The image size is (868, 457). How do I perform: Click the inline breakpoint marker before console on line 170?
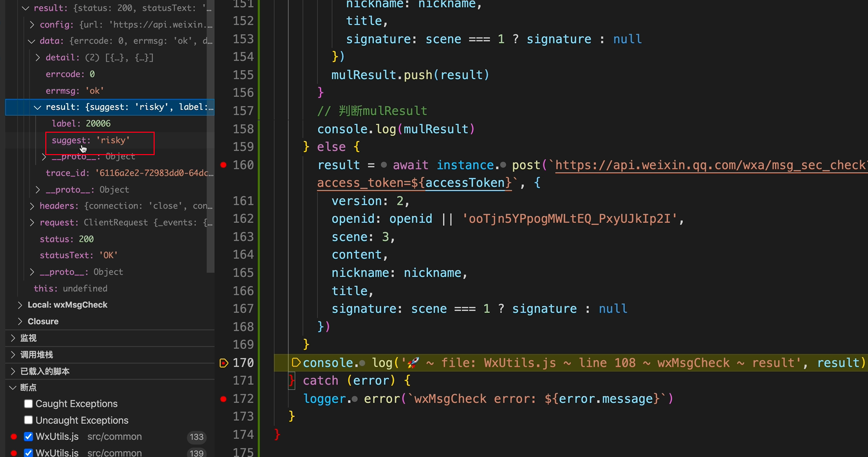296,362
